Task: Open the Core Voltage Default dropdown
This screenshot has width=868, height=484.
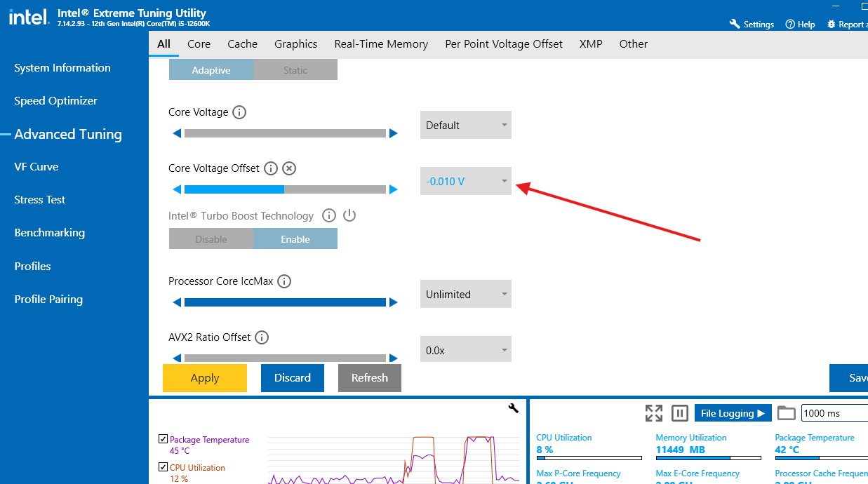Action: [466, 125]
